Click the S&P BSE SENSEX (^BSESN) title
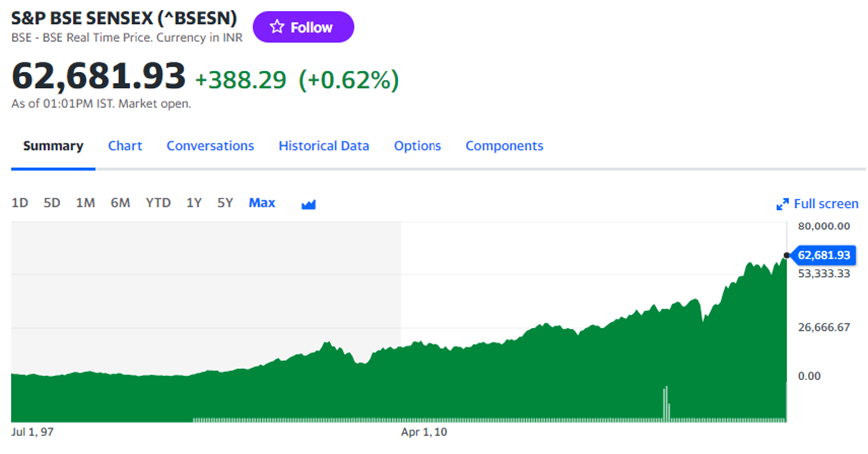The image size is (868, 454). point(124,18)
